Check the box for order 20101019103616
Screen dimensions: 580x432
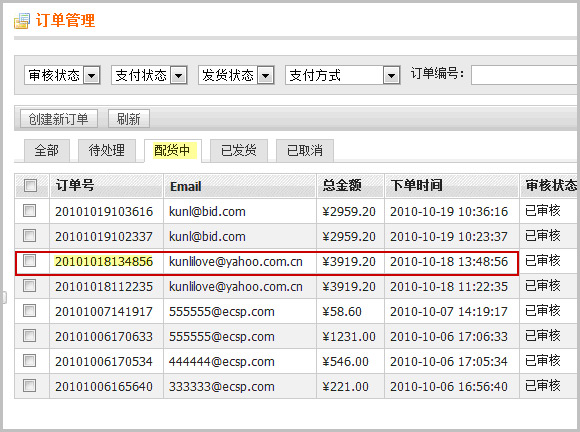tap(30, 211)
